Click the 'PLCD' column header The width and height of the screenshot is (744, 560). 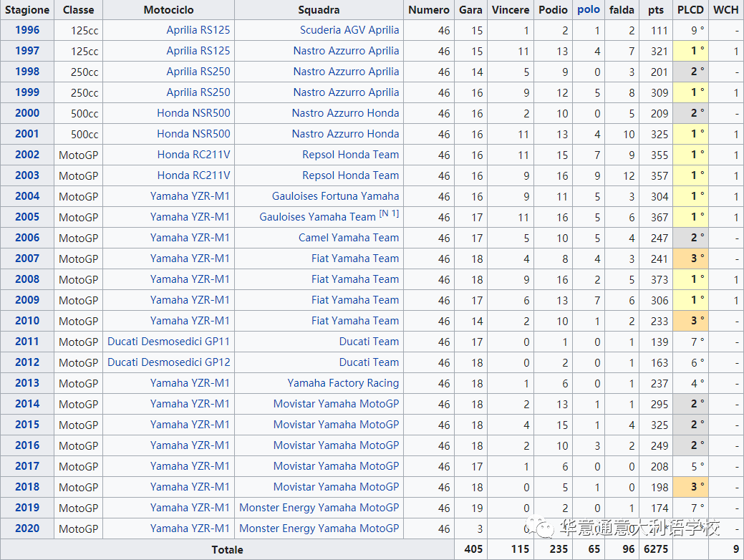click(690, 9)
